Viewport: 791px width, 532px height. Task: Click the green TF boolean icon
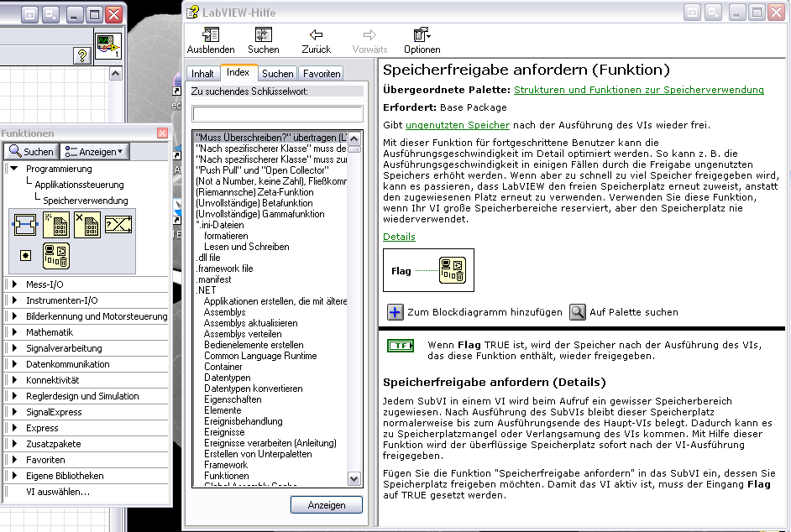pos(401,346)
